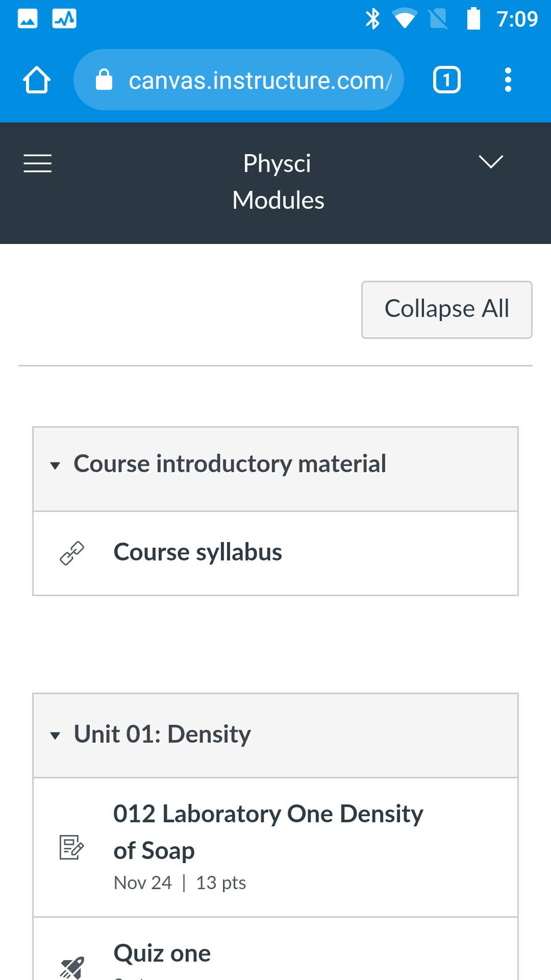Expand the course menu chevron dropdown
Viewport: 551px width, 980px height.
point(491,162)
